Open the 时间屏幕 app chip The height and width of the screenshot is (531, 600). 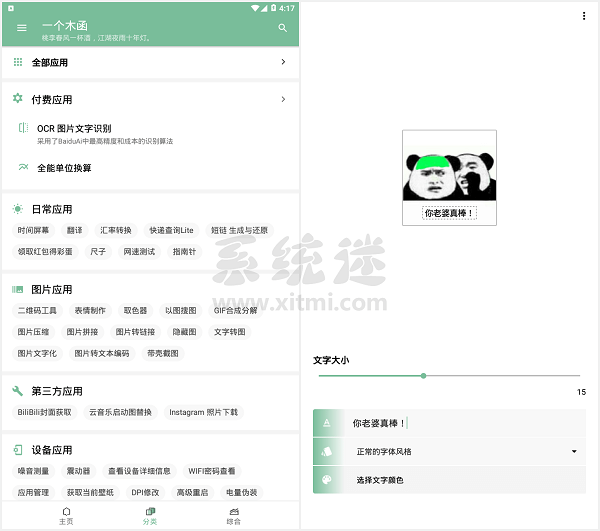pyautogui.click(x=33, y=230)
